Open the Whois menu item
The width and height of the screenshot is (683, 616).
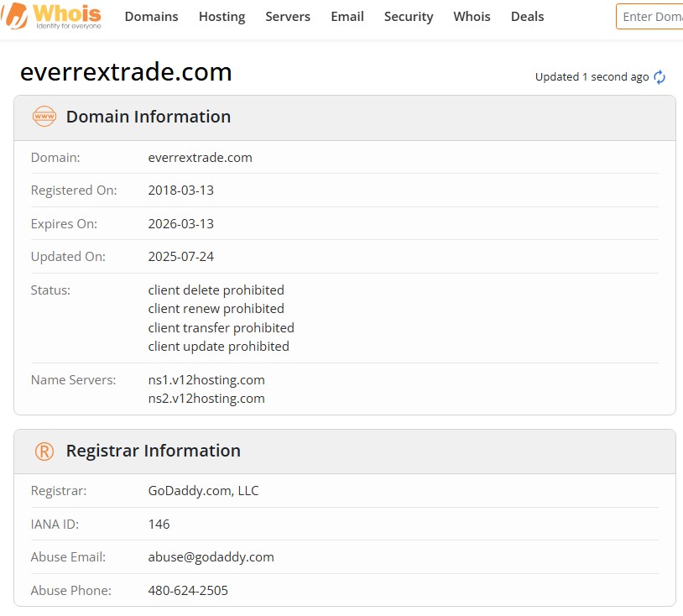[472, 16]
